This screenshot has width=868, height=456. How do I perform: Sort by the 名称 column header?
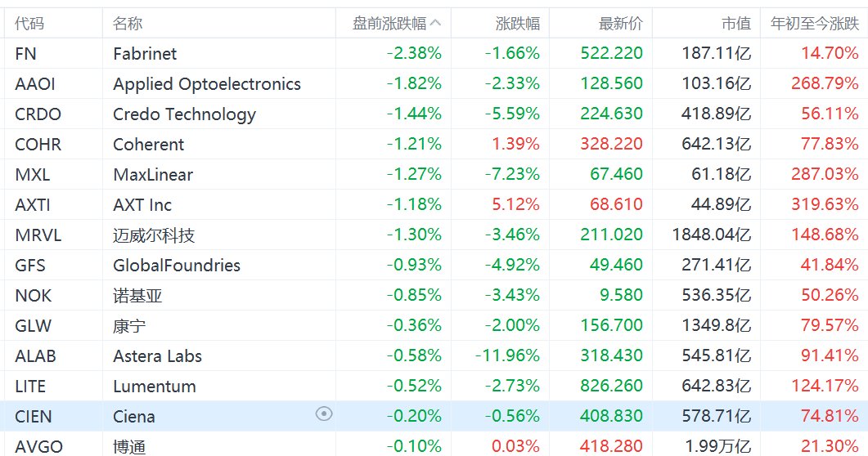[128, 23]
